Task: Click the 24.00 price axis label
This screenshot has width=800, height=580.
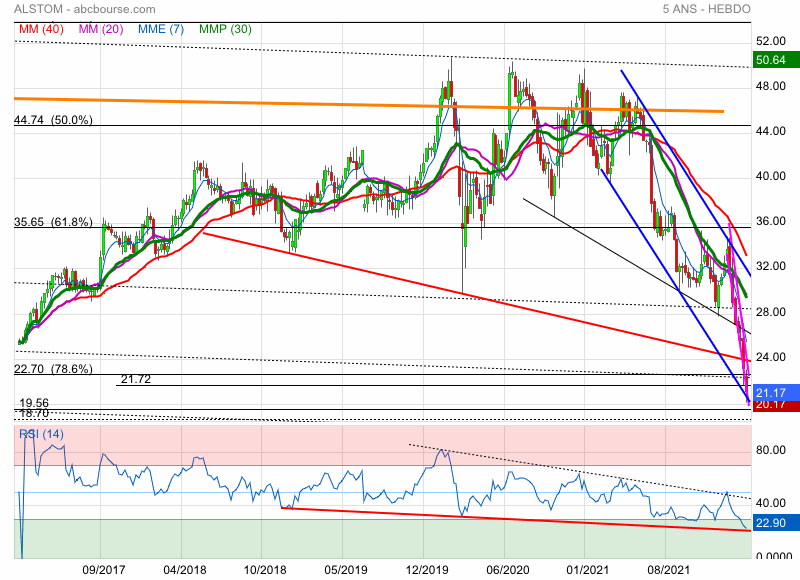Action: point(770,357)
